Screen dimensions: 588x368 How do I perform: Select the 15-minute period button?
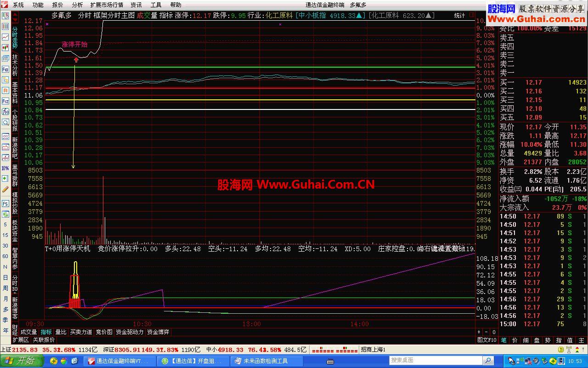click(5, 236)
